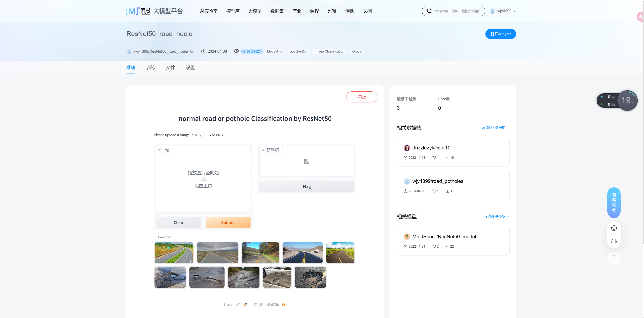Click the tag label icon
Image resolution: width=644 pixels, height=318 pixels.
pyautogui.click(x=236, y=51)
